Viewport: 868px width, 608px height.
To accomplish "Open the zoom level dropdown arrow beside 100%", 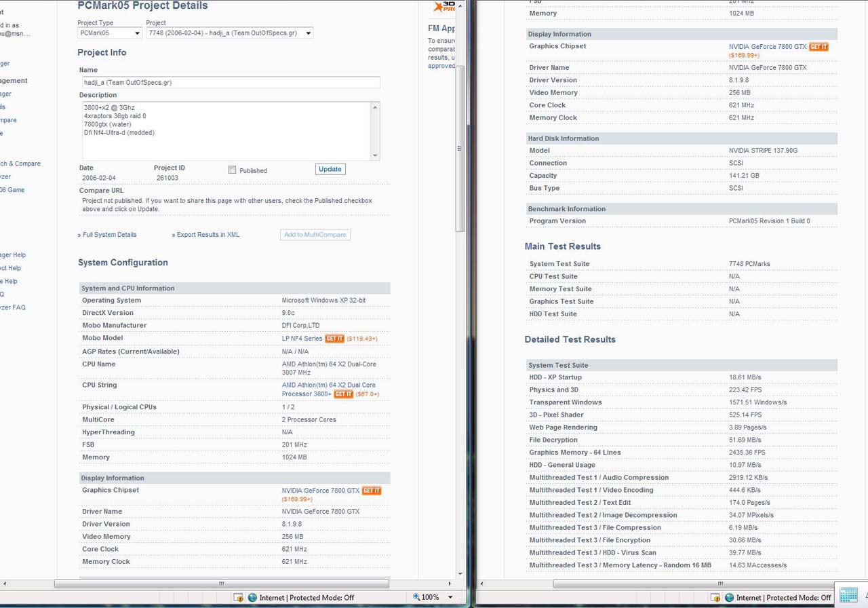I will click(450, 597).
